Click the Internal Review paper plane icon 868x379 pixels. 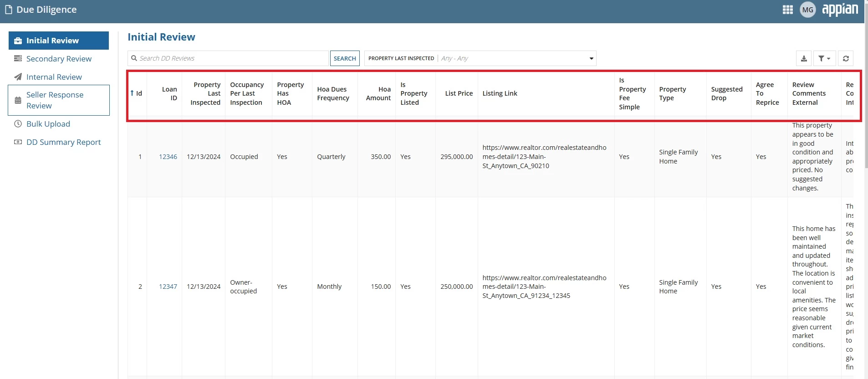[x=18, y=77]
